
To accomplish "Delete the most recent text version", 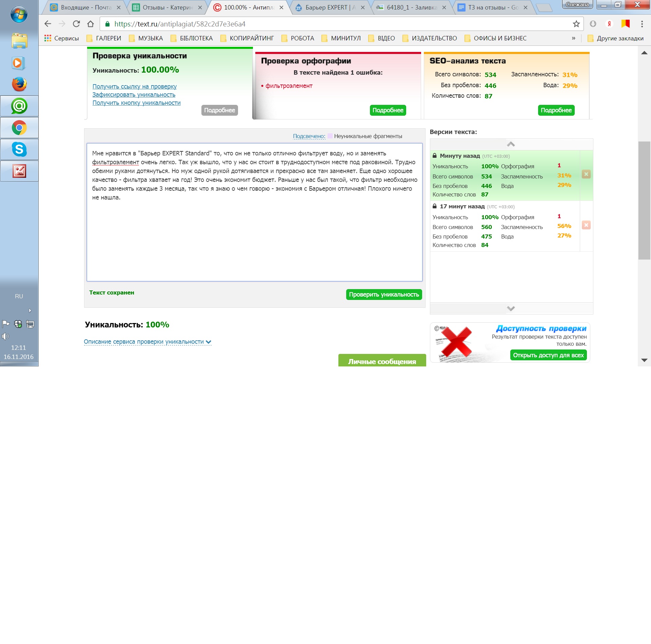I will pos(586,174).
